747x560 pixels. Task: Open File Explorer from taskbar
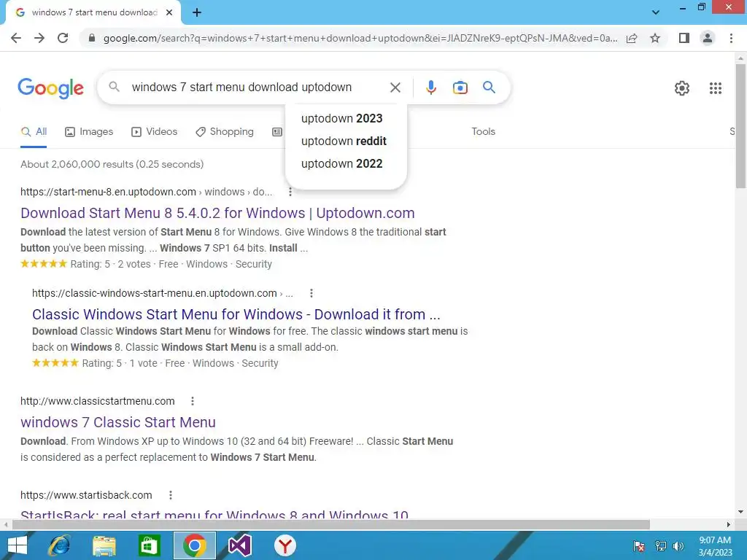(104, 545)
